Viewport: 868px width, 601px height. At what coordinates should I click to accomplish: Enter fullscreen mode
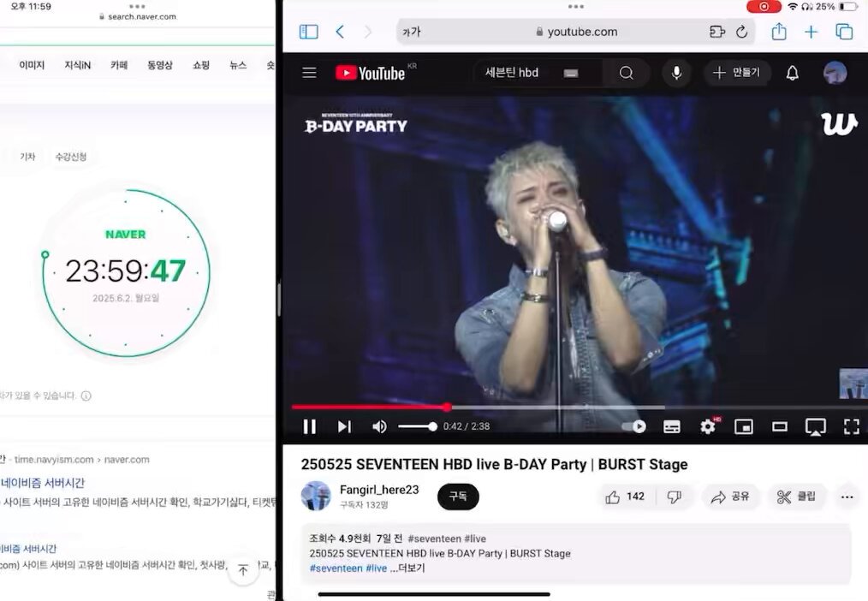click(852, 426)
